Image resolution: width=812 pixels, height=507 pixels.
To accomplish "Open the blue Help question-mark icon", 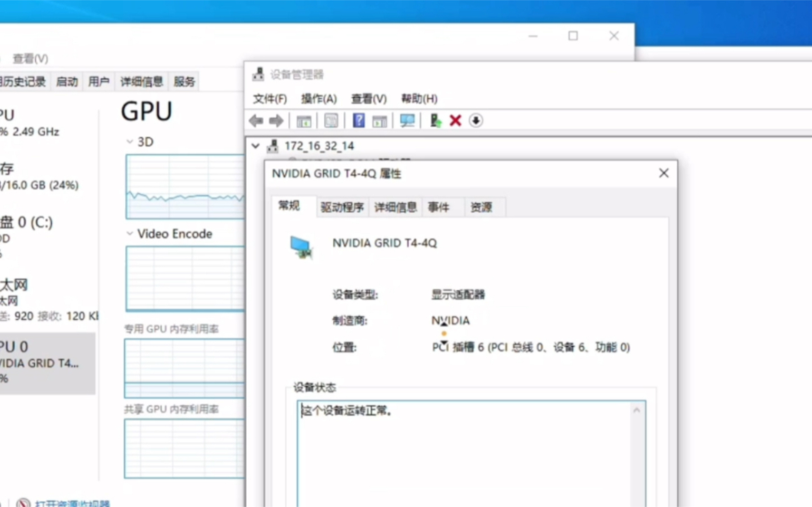I will click(x=358, y=120).
